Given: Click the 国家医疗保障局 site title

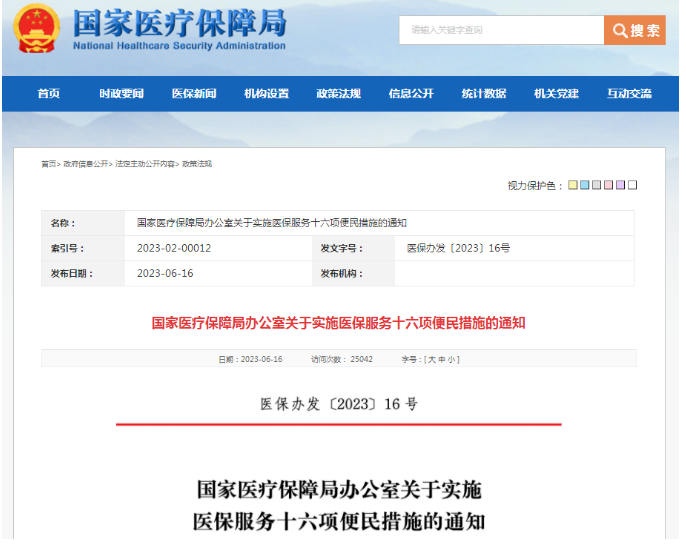Looking at the screenshot, I should [x=180, y=23].
